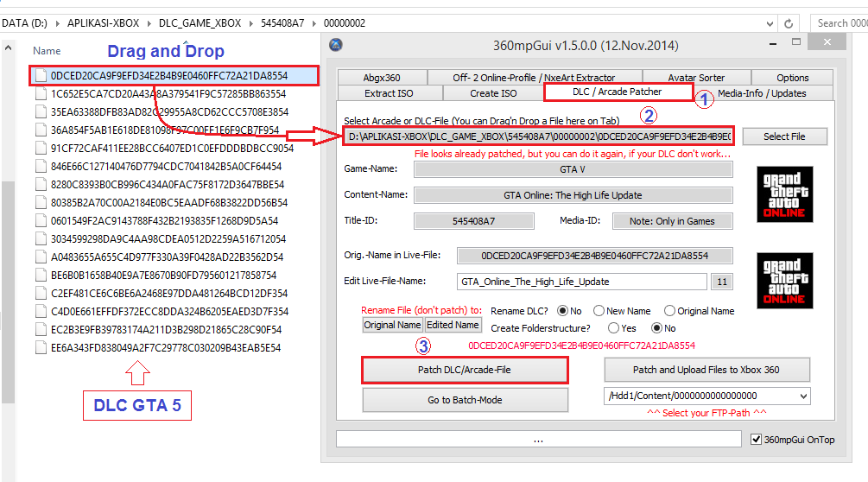This screenshot has width=868, height=482.
Task: Select New Name radio option
Action: pyautogui.click(x=599, y=311)
